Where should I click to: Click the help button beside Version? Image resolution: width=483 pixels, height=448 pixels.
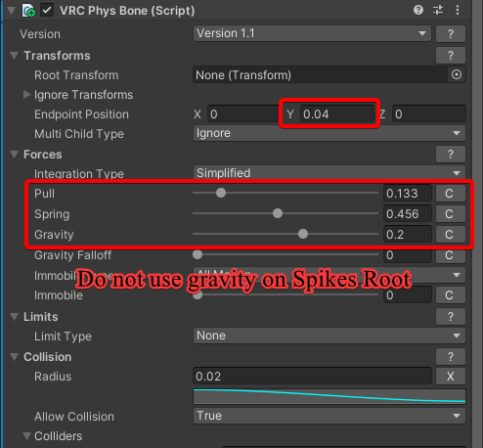(451, 34)
